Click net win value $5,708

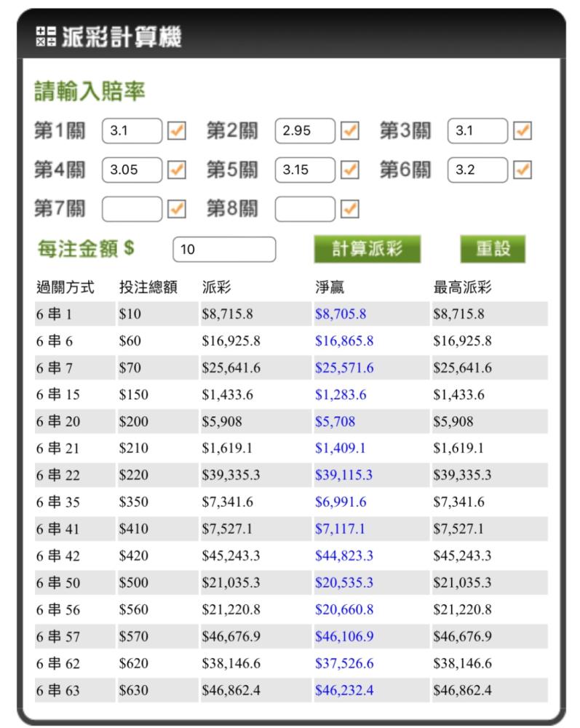pos(335,422)
